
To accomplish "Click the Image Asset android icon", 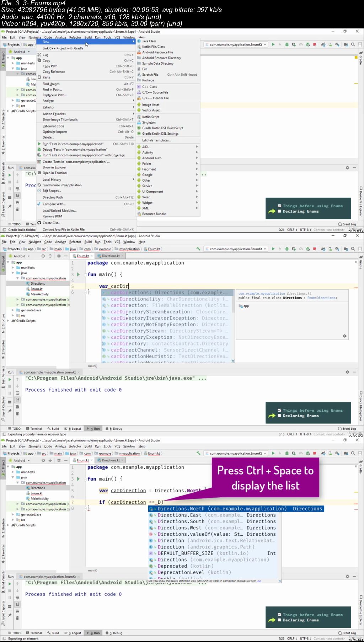I will (139, 105).
